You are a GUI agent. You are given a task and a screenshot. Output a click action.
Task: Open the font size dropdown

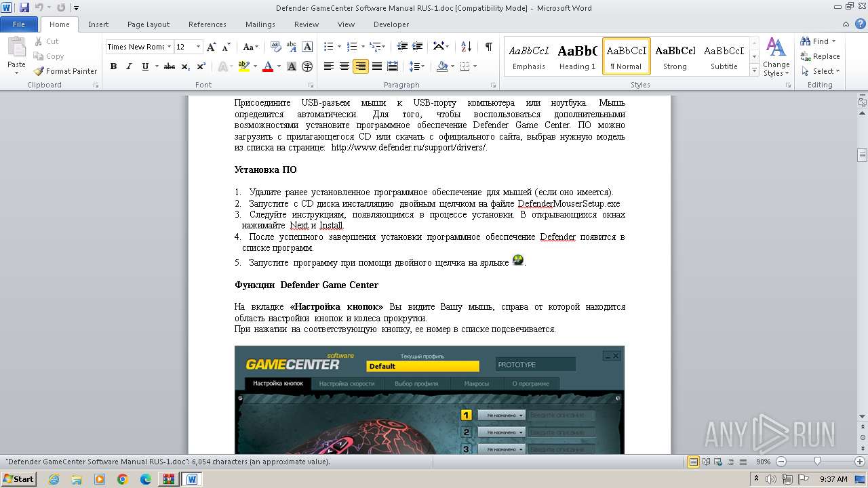198,47
